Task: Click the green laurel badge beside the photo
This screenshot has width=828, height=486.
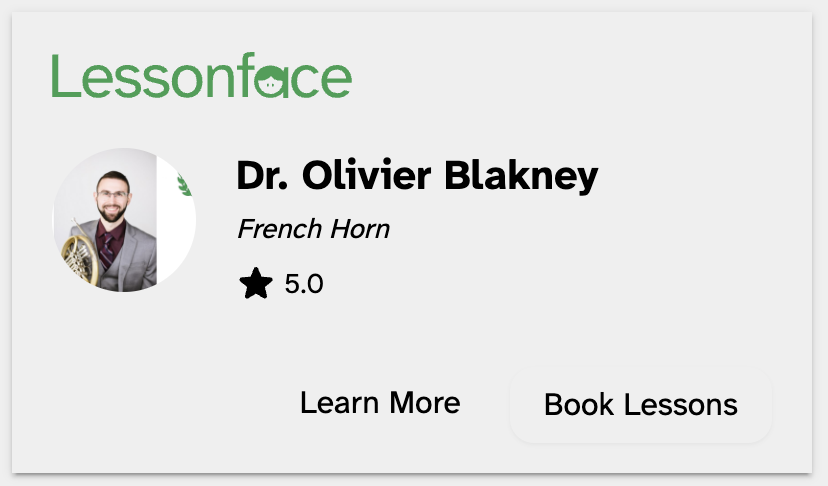Action: point(184,184)
